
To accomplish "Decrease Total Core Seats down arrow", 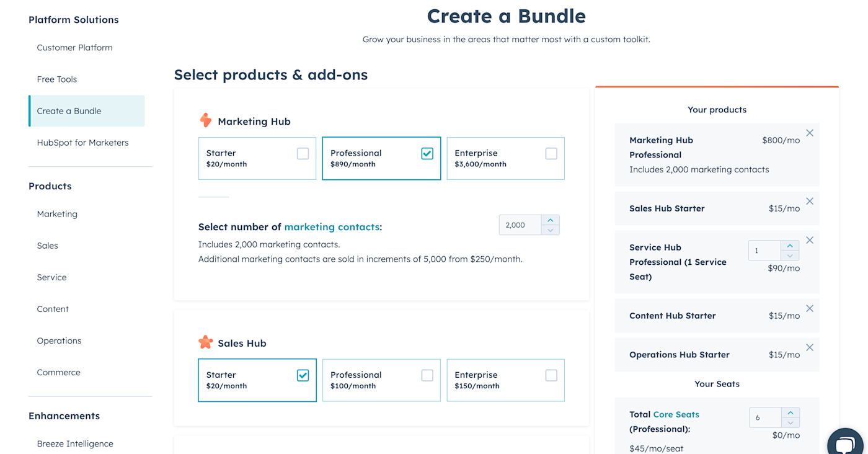I will (x=790, y=422).
